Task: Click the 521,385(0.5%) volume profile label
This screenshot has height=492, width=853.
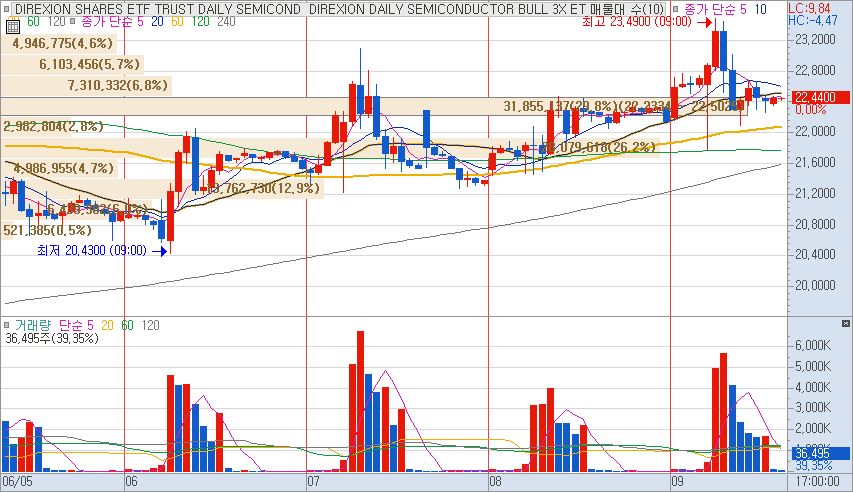Action: pyautogui.click(x=47, y=230)
